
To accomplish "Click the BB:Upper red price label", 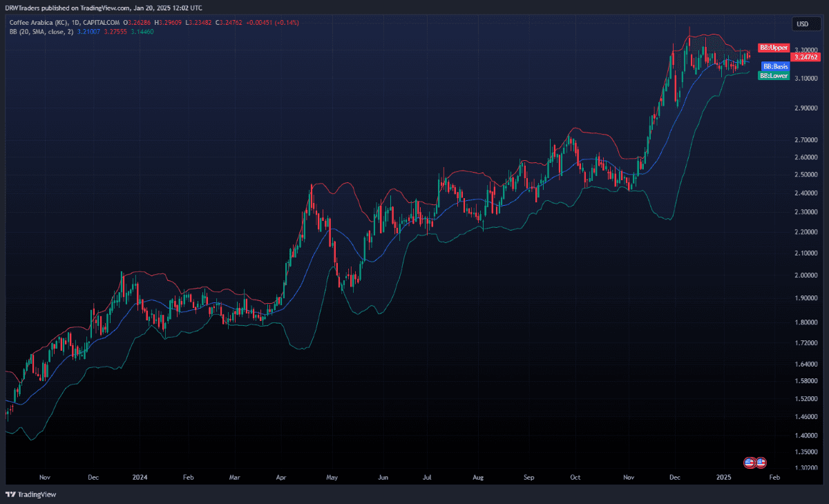I will coord(773,48).
